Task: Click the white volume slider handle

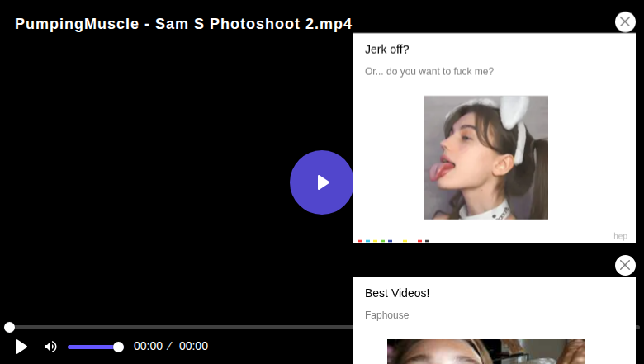Action: (x=118, y=347)
